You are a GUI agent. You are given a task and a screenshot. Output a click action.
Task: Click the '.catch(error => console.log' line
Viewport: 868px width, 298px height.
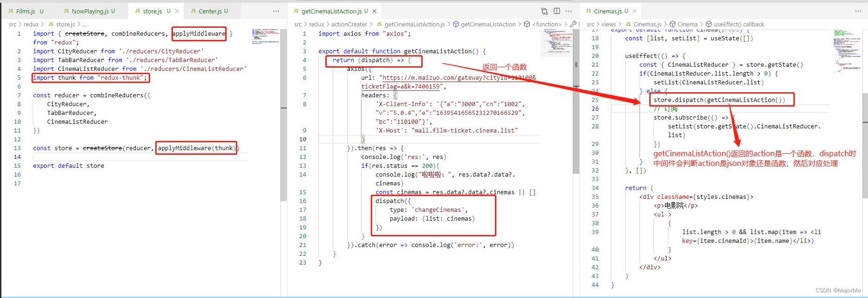[x=431, y=245]
